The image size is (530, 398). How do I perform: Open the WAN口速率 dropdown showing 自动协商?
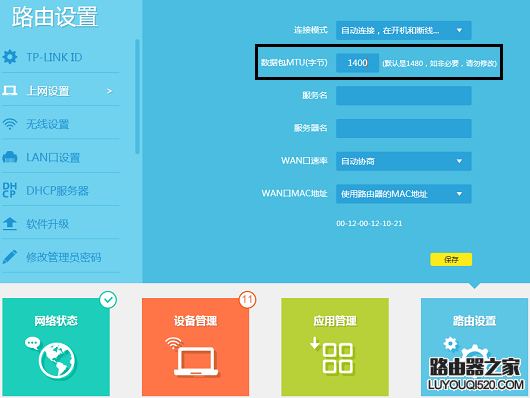tap(404, 161)
